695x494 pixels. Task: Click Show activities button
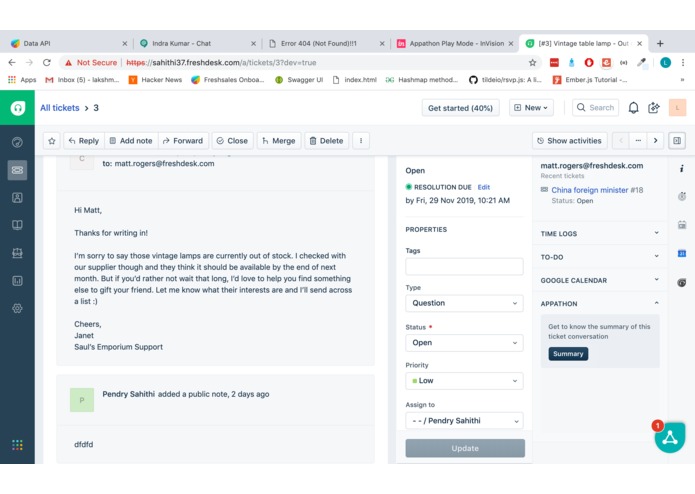coord(570,141)
